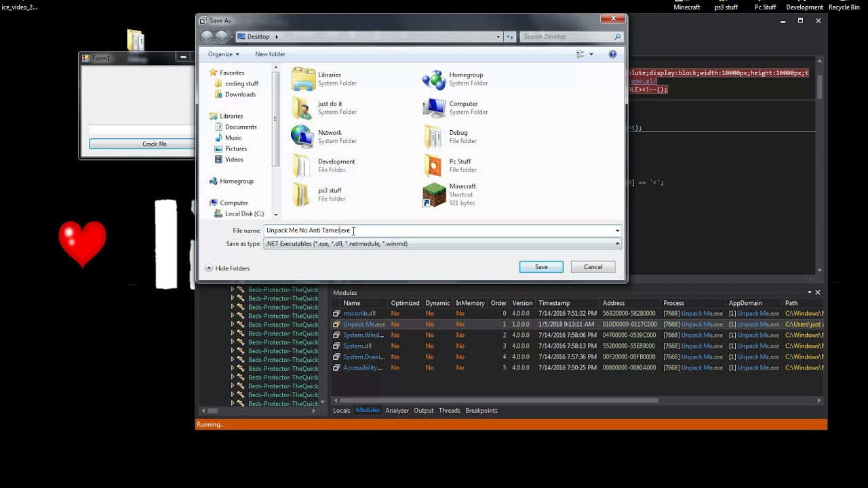The height and width of the screenshot is (488, 868).
Task: Click the Save As help icon
Action: pyautogui.click(x=612, y=54)
